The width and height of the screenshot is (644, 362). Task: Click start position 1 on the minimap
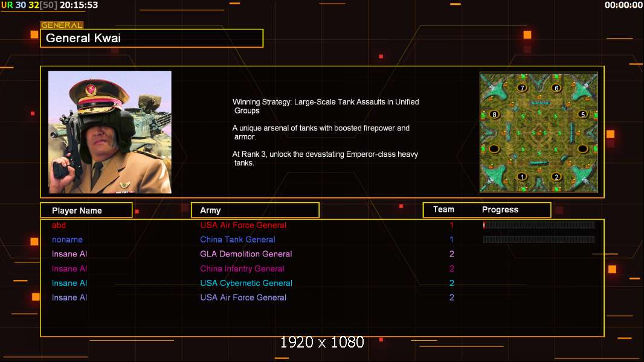click(x=521, y=177)
